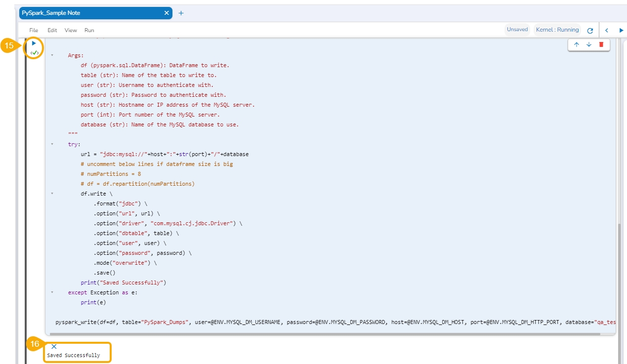Add a new notebook tab with plus
Image resolution: width=627 pixels, height=364 pixels.
coord(181,13)
